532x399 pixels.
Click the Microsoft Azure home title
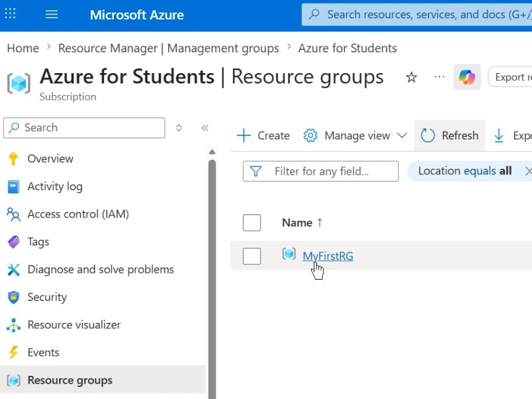pos(137,15)
